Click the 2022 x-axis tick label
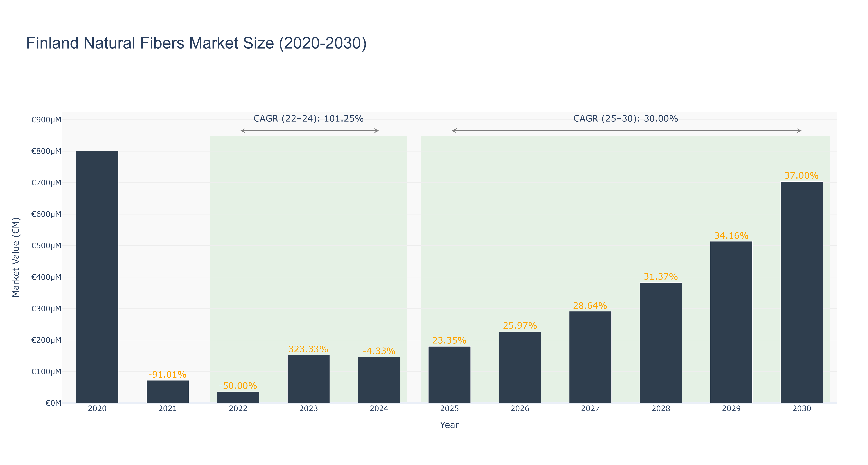The image size is (868, 465). point(238,408)
